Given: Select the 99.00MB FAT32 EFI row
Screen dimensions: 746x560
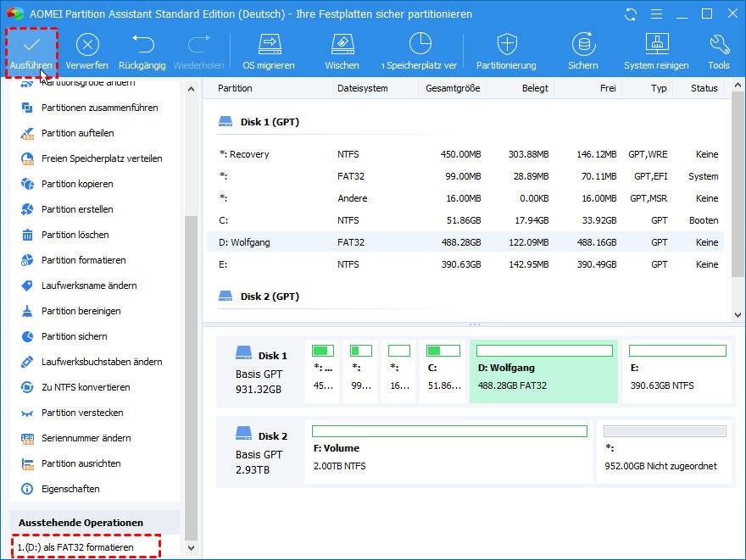Looking at the screenshot, I should pyautogui.click(x=465, y=176).
